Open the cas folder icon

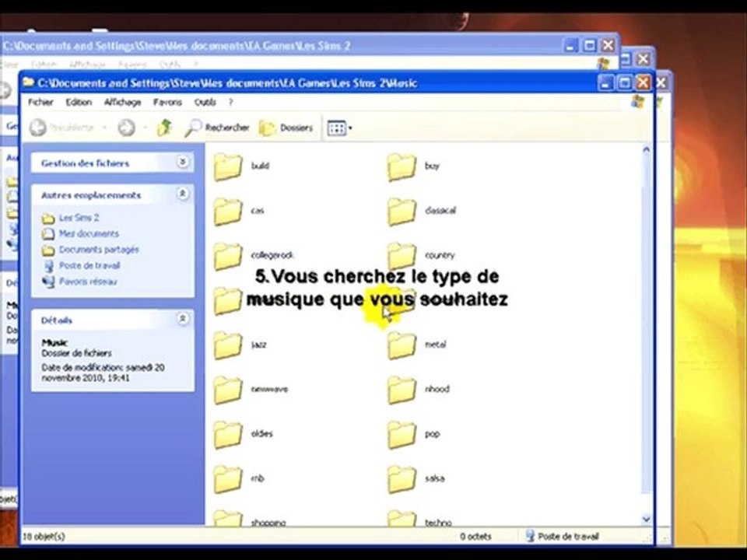click(x=227, y=212)
